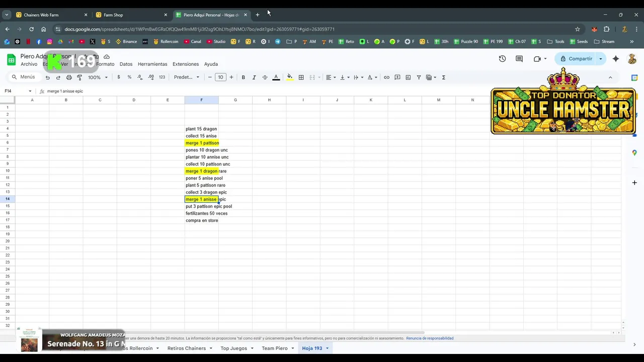Image resolution: width=644 pixels, height=362 pixels.
Task: Select cell 'compra en store'
Action: (x=202, y=220)
